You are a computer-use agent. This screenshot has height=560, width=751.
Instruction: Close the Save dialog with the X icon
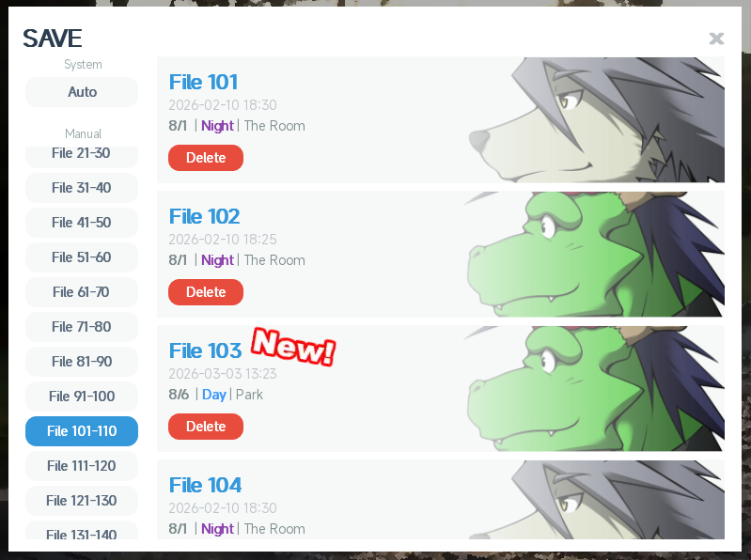(716, 39)
